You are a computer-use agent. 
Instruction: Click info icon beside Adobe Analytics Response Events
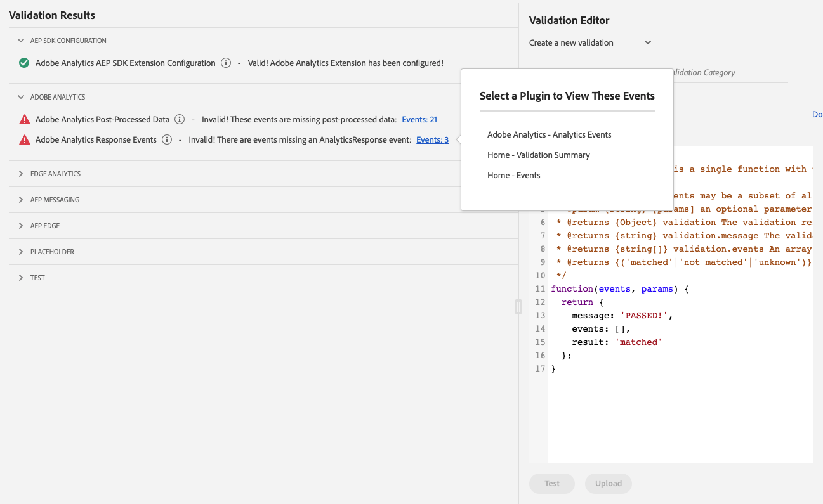[x=167, y=139]
